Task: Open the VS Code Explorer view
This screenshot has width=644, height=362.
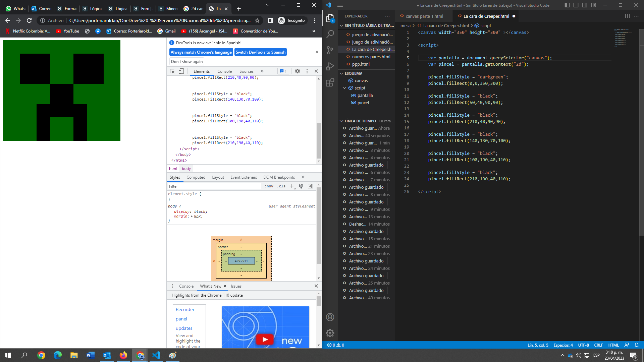Action: click(330, 18)
